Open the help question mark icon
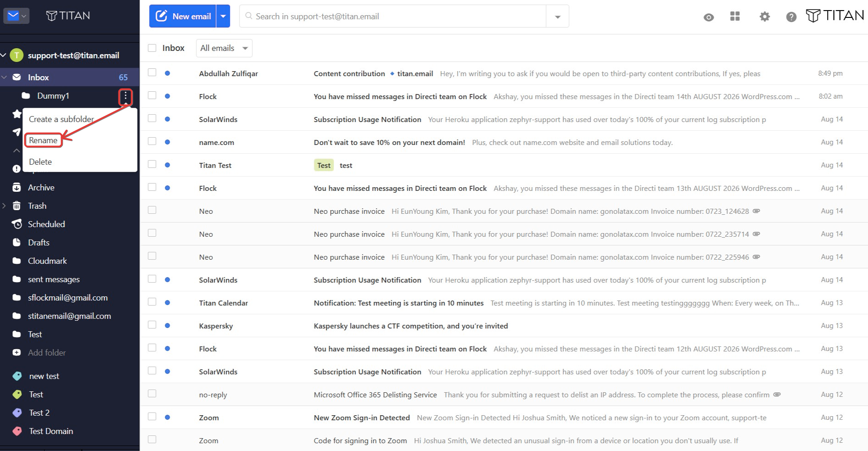This screenshot has height=451, width=868. [791, 17]
